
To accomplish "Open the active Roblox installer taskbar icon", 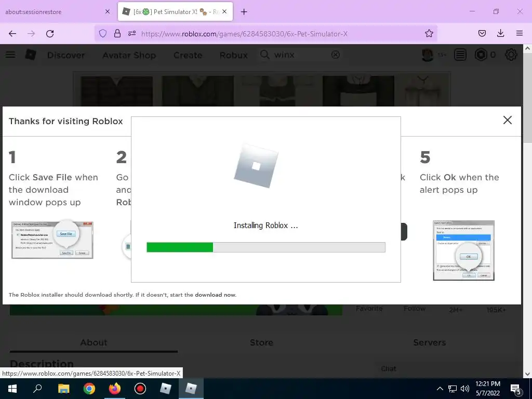I will 191,389.
